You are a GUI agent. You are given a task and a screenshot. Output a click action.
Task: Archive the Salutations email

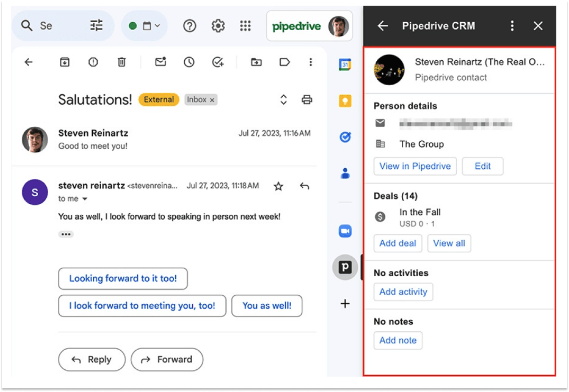click(64, 62)
